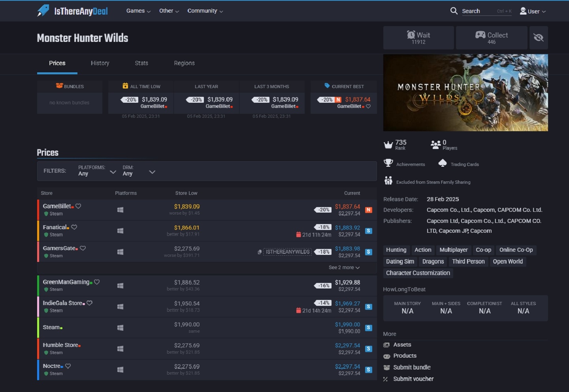Click the S badge in Noctre row
Image resolution: width=569 pixels, height=392 pixels.
(369, 369)
